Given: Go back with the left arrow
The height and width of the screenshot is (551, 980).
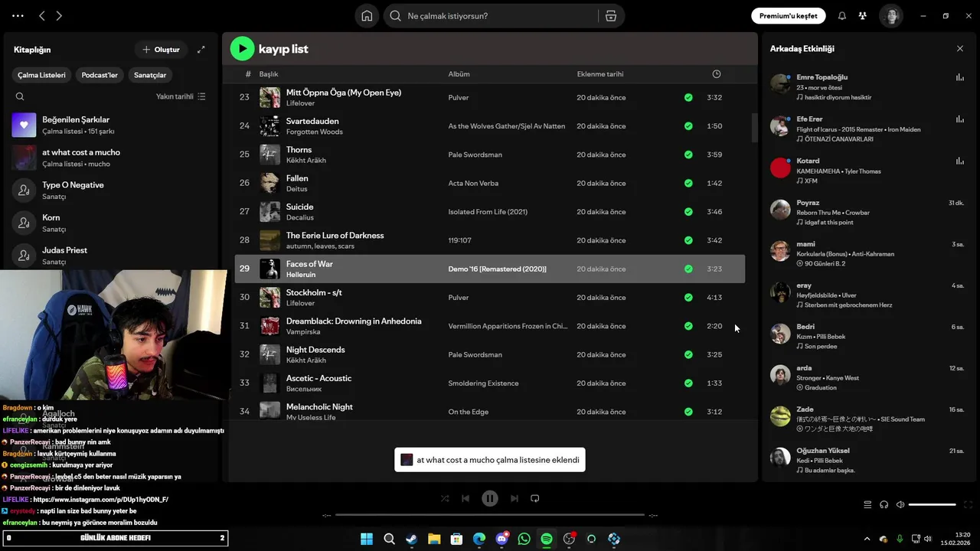Looking at the screenshot, I should coord(42,16).
